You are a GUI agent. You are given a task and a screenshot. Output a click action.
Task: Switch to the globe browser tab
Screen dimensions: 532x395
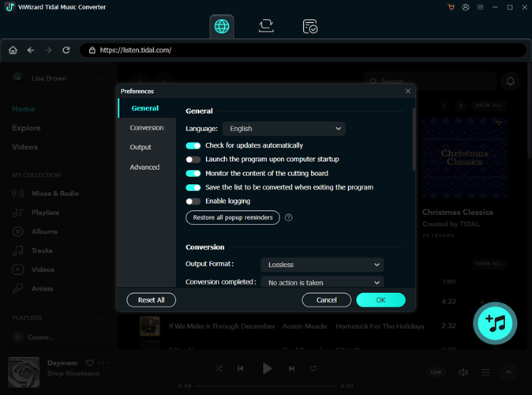click(x=222, y=27)
